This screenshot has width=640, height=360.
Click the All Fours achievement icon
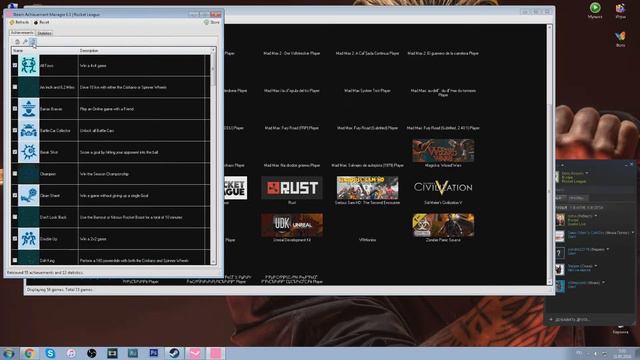point(29,65)
